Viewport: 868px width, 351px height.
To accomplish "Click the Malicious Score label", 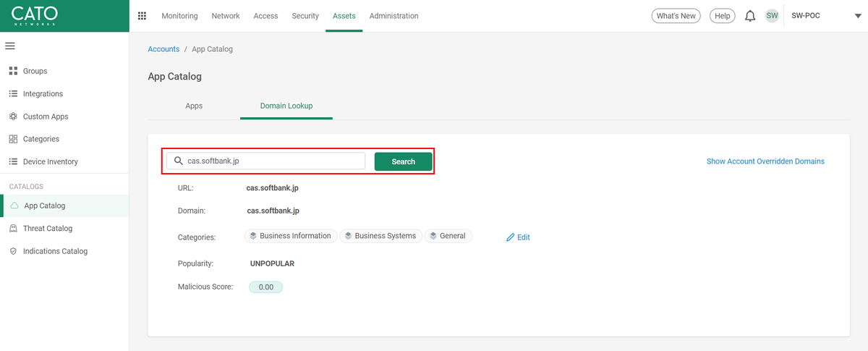I will 205,287.
